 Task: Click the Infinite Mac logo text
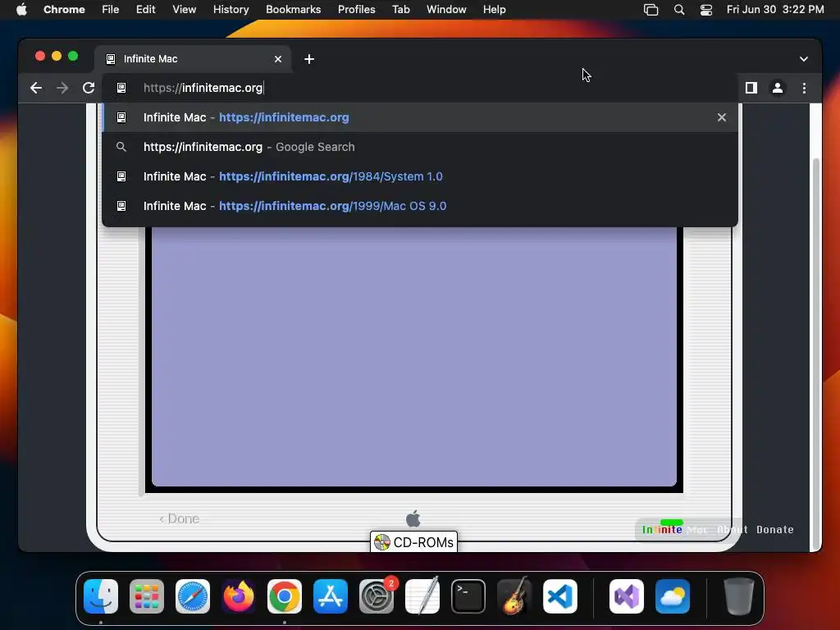[675, 529]
